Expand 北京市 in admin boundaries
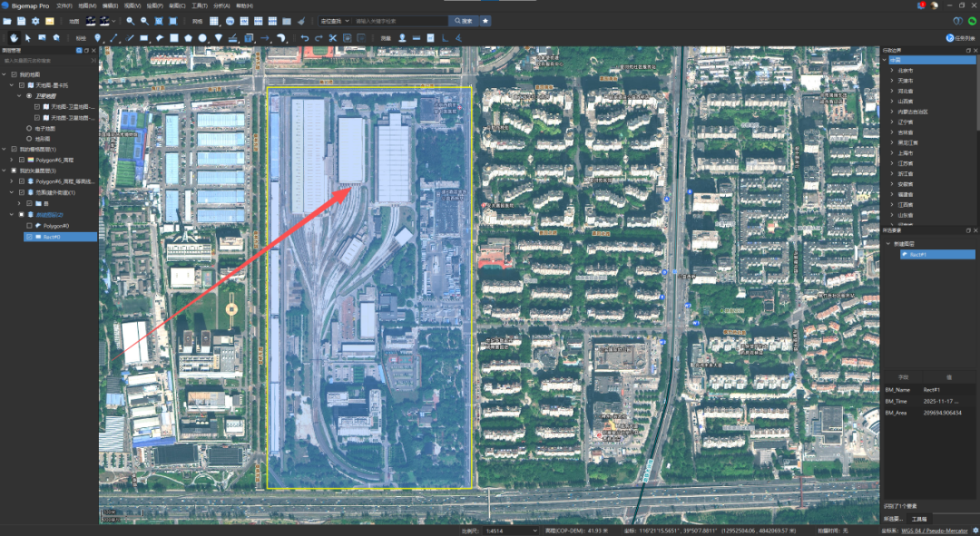The height and width of the screenshot is (536, 980). [892, 71]
